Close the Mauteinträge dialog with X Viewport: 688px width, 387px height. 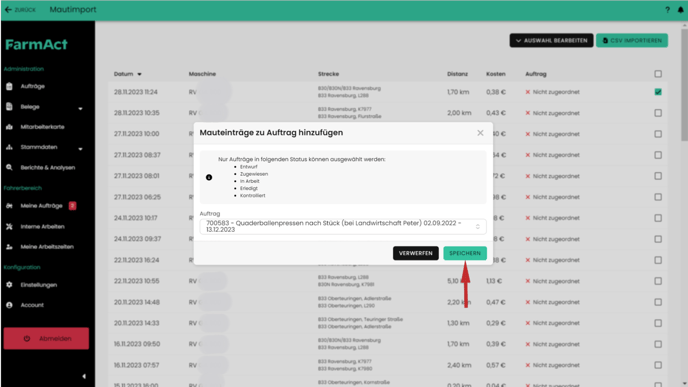[480, 133]
